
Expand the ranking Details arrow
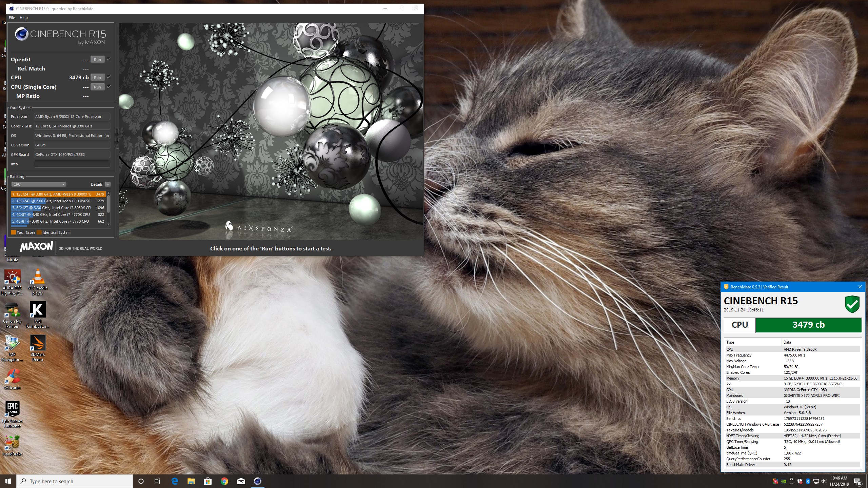(108, 184)
